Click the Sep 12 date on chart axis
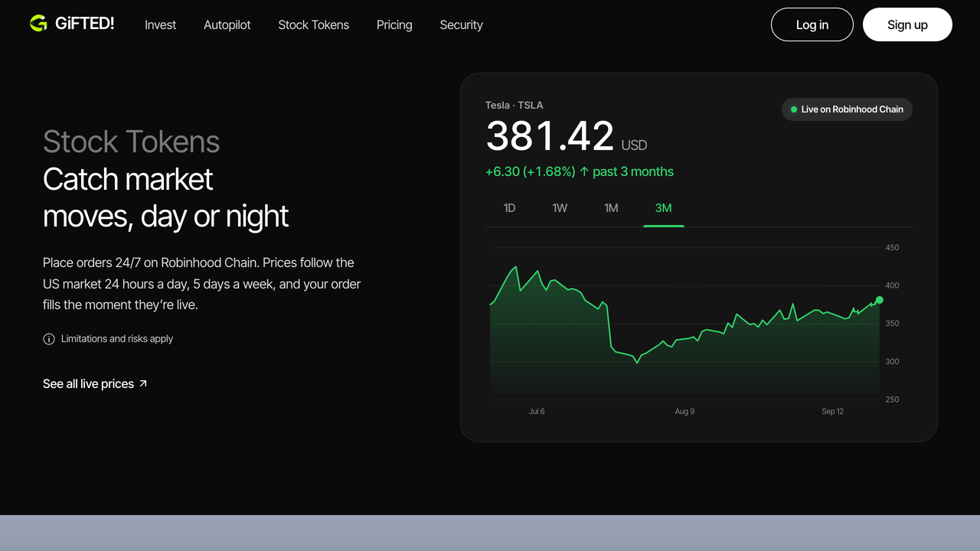The height and width of the screenshot is (551, 980). [833, 412]
